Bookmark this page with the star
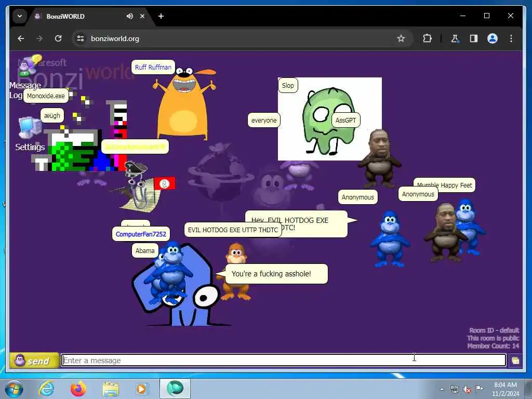Screen dimensions: 532x399 click(401, 38)
